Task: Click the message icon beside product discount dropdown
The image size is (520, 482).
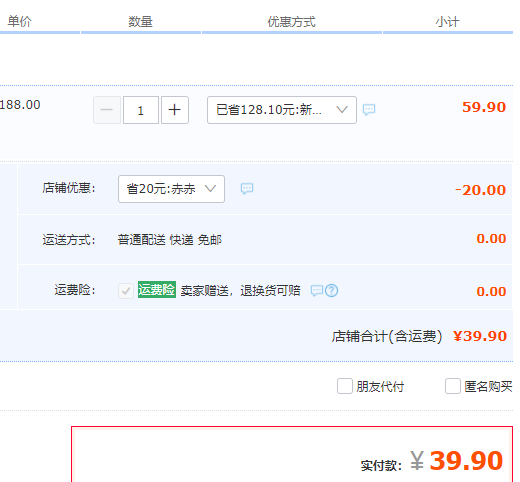Action: (369, 109)
